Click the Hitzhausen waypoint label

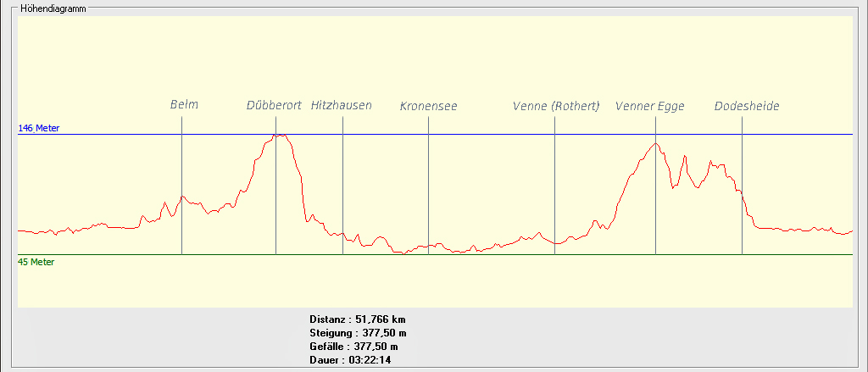click(x=341, y=106)
